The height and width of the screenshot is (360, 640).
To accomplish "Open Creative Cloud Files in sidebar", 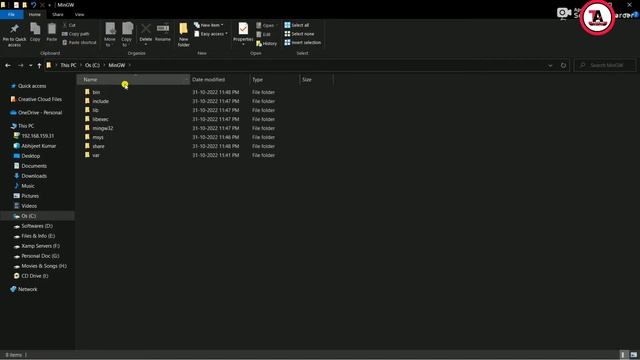I will (40, 99).
